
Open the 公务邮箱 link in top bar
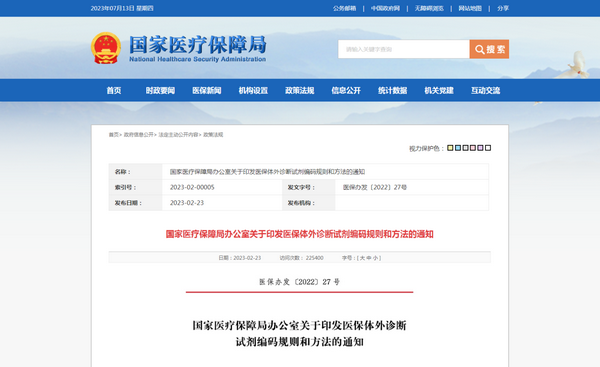click(x=344, y=8)
